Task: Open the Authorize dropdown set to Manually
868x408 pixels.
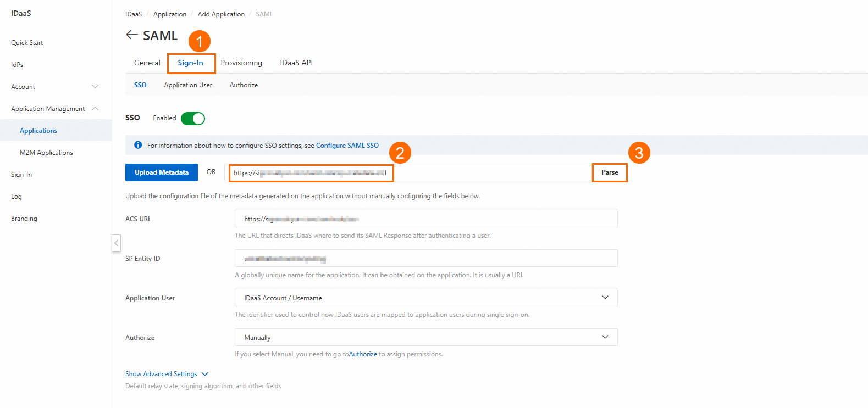Action: pos(426,337)
